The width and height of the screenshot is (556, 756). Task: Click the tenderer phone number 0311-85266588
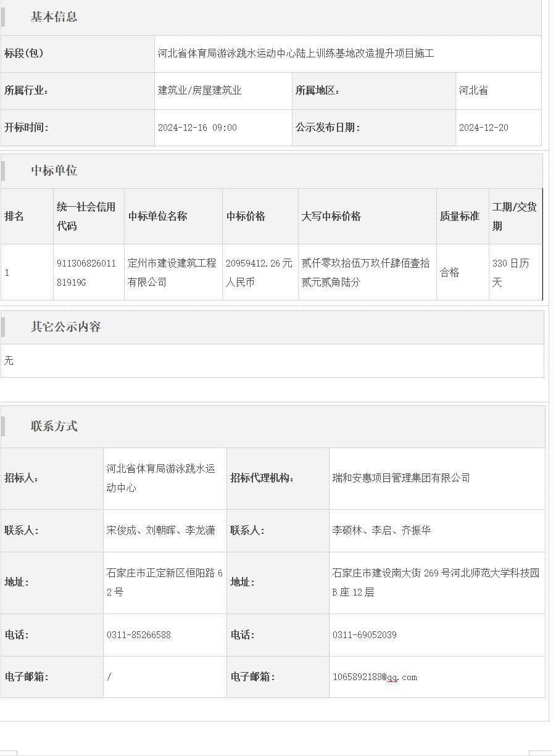pyautogui.click(x=139, y=635)
